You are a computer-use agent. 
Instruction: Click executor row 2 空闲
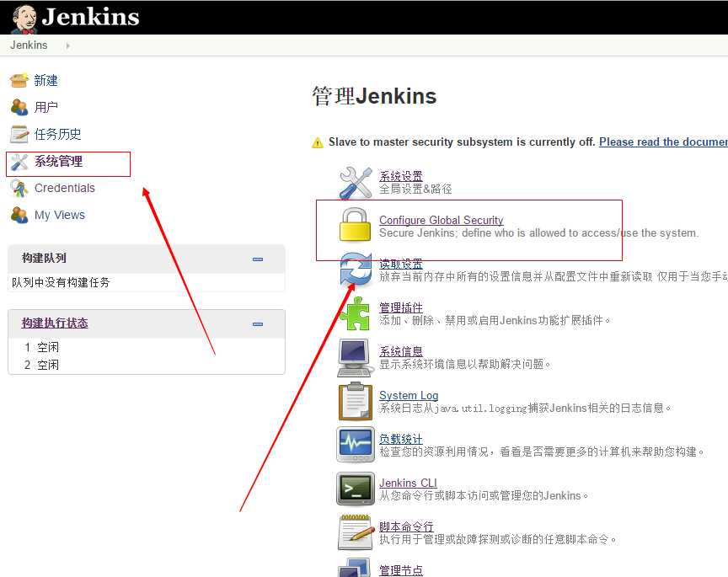point(42,365)
